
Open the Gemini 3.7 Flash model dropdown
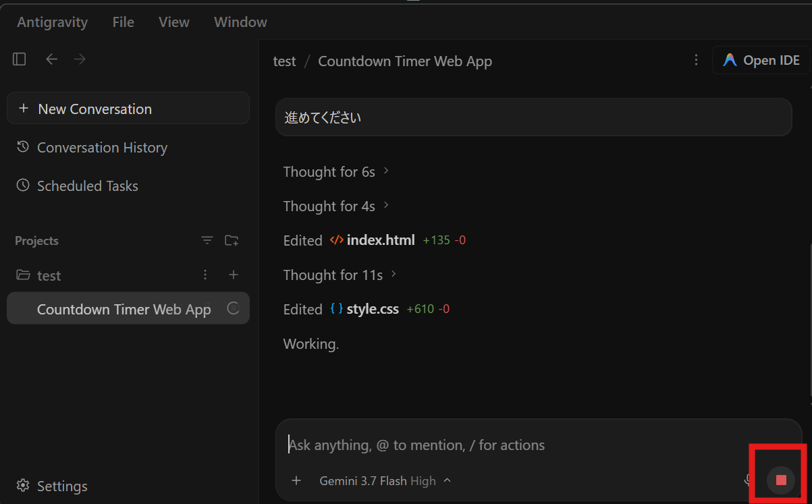(x=385, y=481)
